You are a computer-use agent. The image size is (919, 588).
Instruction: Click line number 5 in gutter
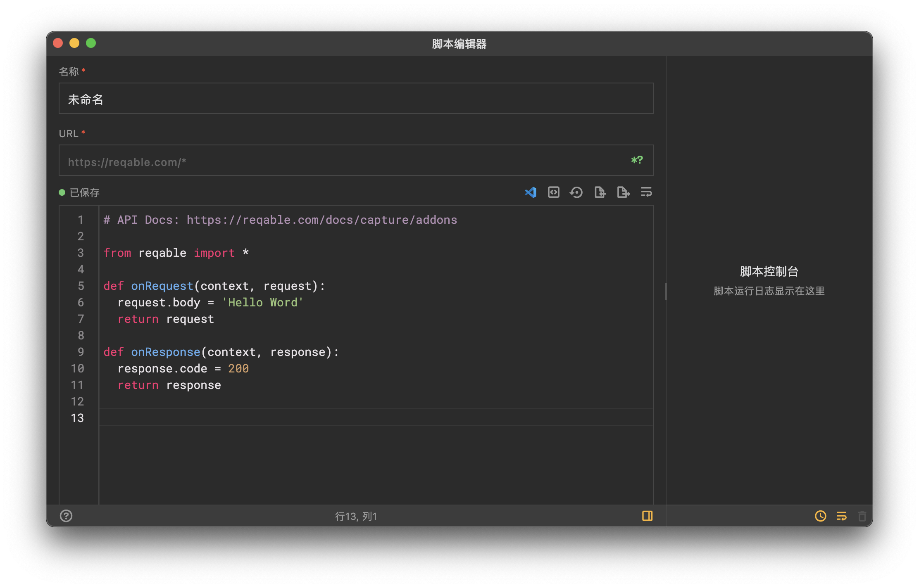pyautogui.click(x=81, y=286)
